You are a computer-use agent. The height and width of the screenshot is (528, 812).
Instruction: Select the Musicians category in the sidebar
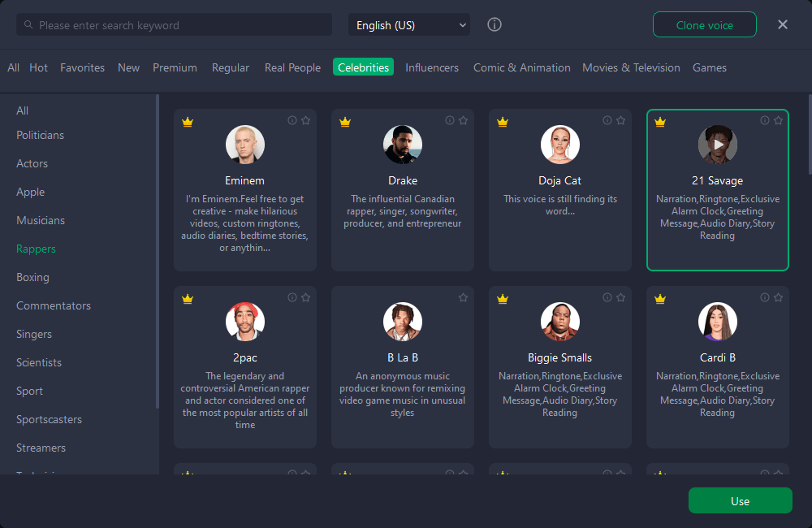[41, 220]
